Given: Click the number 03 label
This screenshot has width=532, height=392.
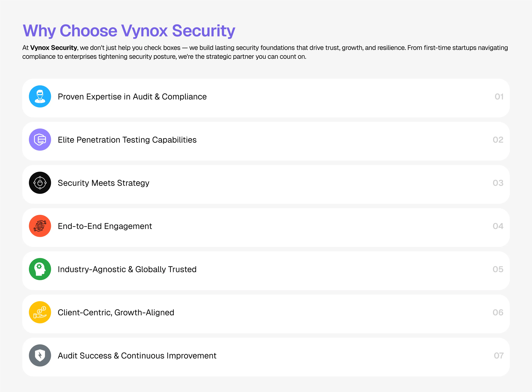Looking at the screenshot, I should tap(498, 183).
